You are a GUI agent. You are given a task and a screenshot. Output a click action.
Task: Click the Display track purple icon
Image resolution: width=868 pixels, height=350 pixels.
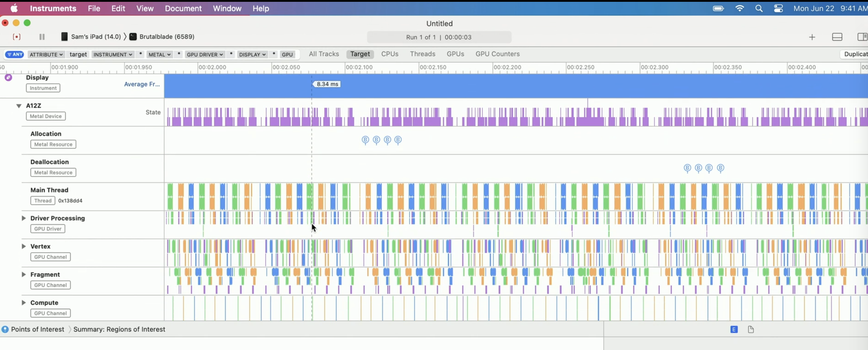tap(8, 77)
